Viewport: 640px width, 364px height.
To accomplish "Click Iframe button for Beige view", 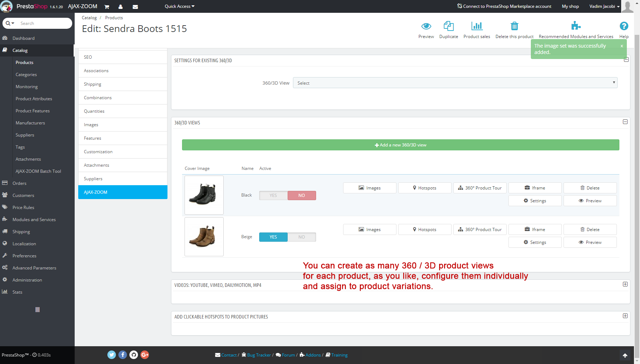I will point(535,230).
